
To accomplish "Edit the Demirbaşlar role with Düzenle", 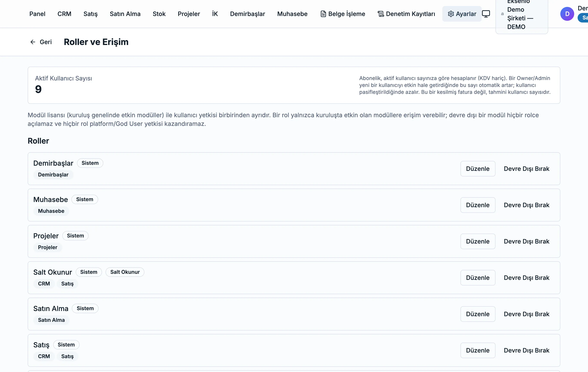I will tap(478, 169).
